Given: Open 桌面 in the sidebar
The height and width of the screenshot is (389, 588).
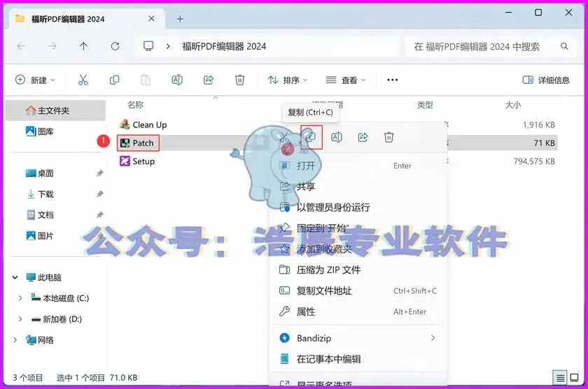Looking at the screenshot, I should (39, 173).
